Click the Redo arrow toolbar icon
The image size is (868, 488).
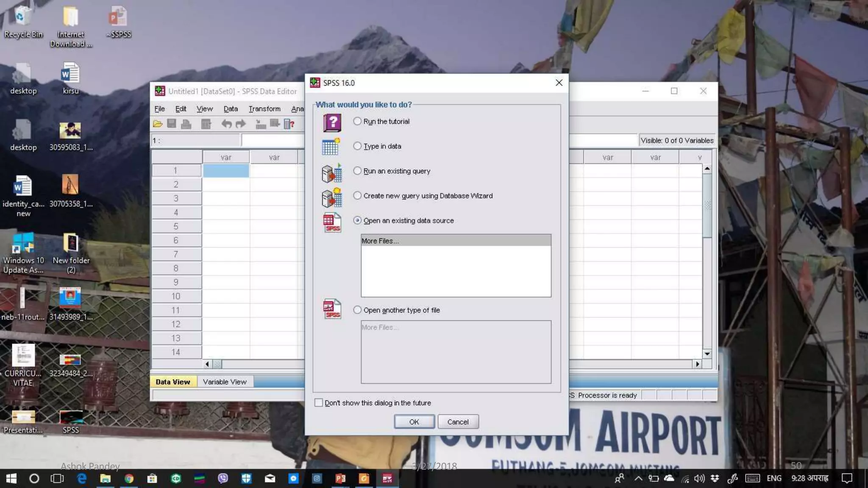[x=240, y=124]
